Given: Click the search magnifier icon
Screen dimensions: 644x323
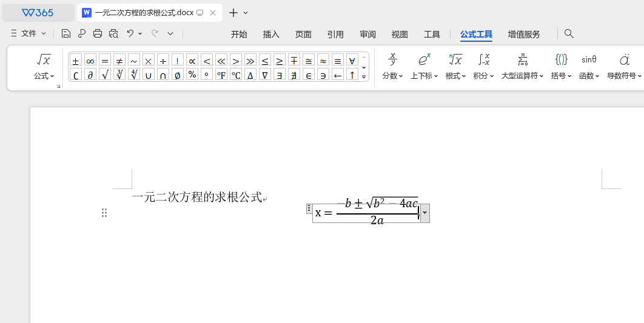Looking at the screenshot, I should pyautogui.click(x=569, y=34).
